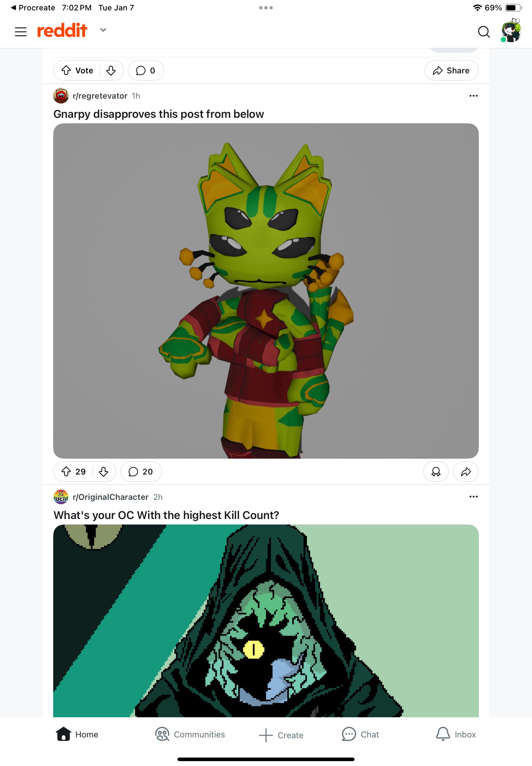This screenshot has width=532, height=766.
Task: Downvote the top post beside Vote
Action: pos(111,70)
